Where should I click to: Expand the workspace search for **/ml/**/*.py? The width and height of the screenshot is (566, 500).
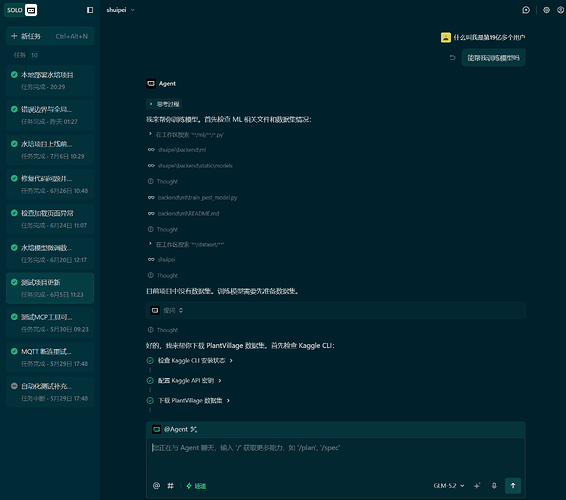(x=187, y=135)
